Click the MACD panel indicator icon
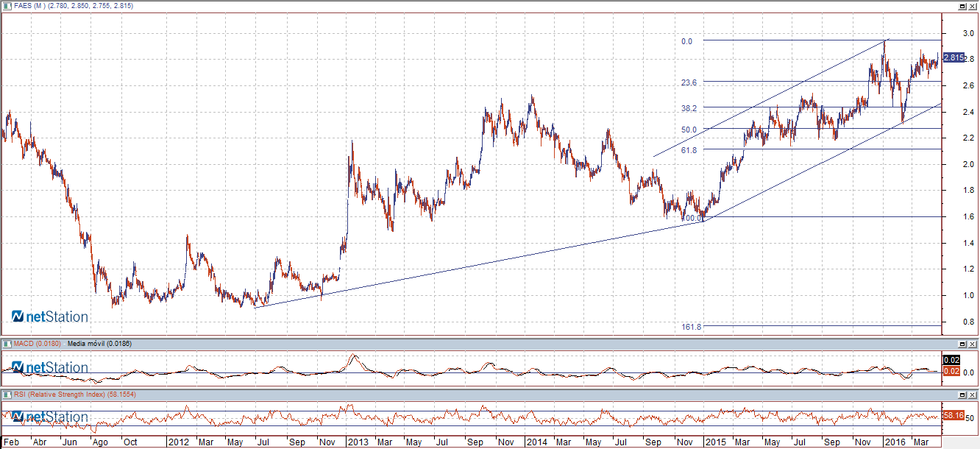 click(x=7, y=344)
